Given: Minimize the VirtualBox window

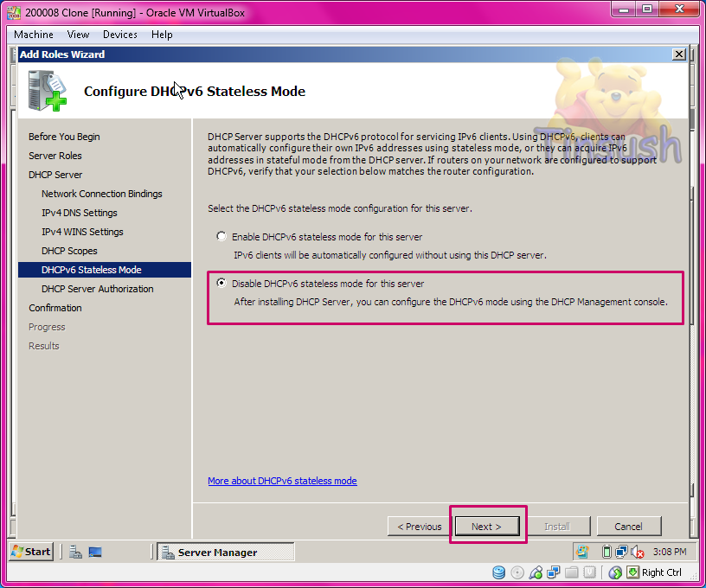Looking at the screenshot, I should 624,9.
